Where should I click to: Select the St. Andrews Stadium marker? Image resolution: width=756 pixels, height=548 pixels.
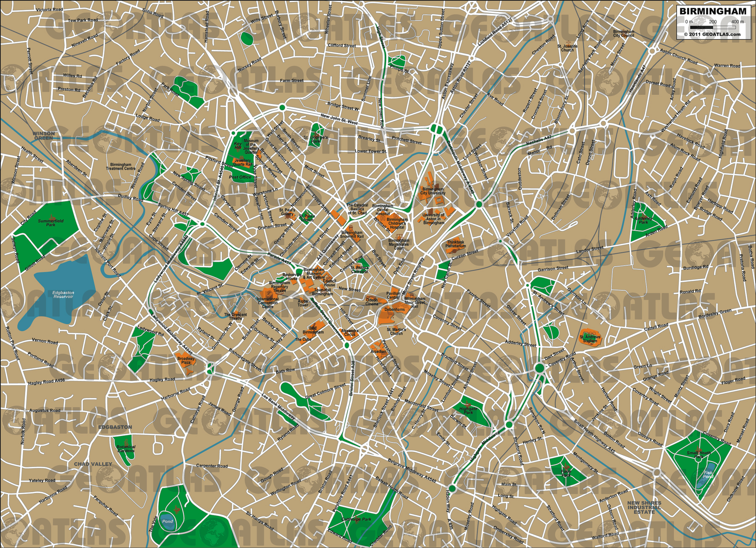pyautogui.click(x=590, y=337)
